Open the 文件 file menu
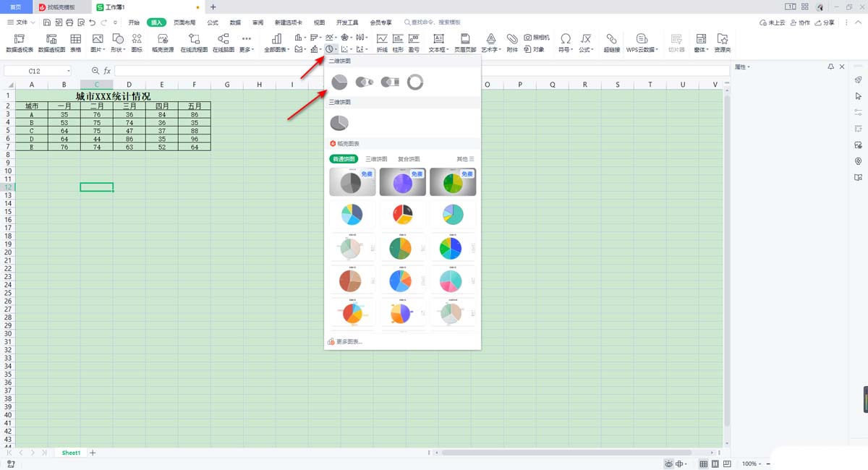 [22, 22]
